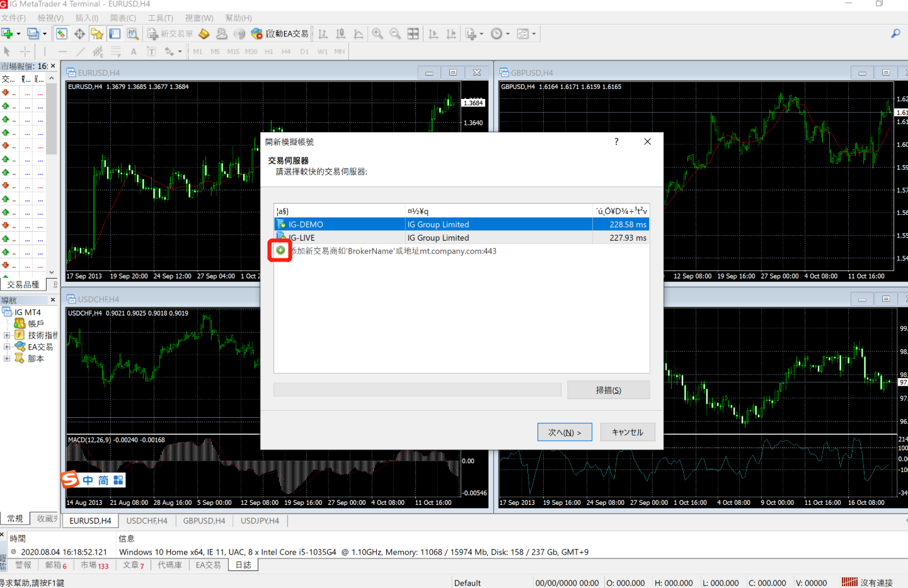
Task: Select the IG-DEMO server row
Action: (461, 224)
